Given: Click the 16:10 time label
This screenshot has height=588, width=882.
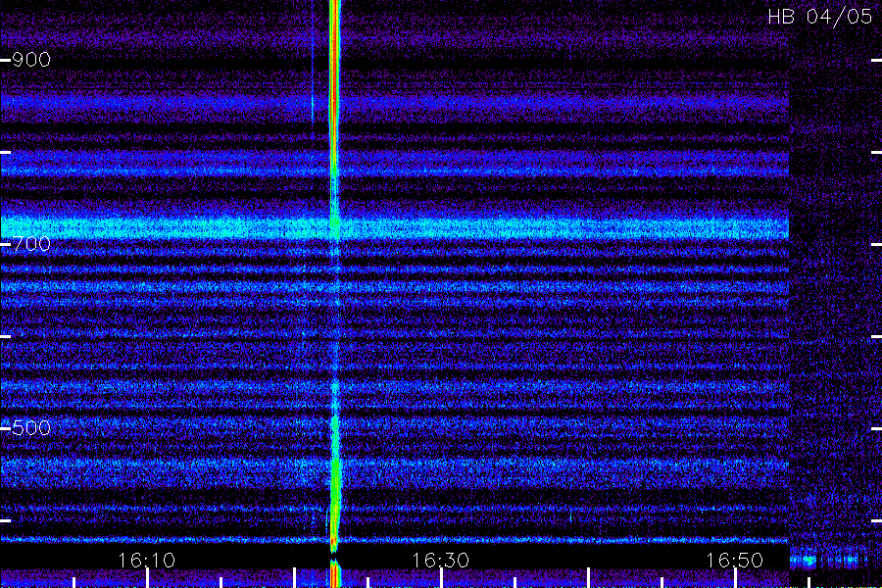Looking at the screenshot, I should [147, 560].
